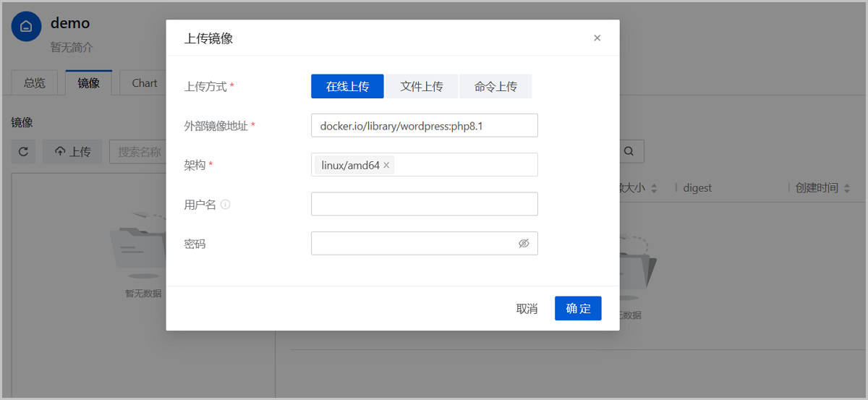Click the search magnifier icon

click(629, 152)
